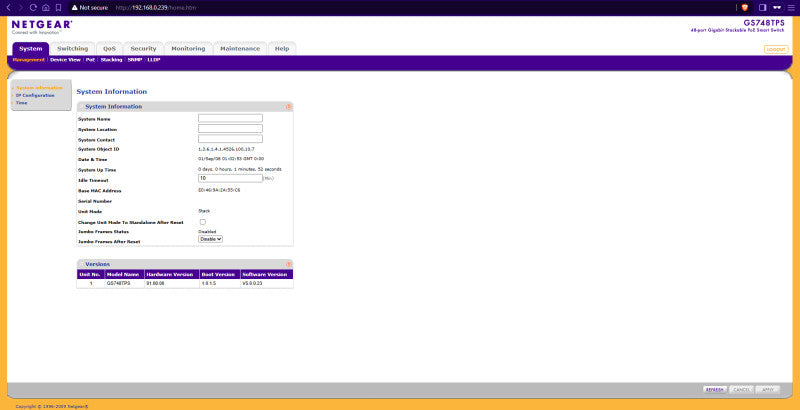Click the REFRESH button at the bottom

pyautogui.click(x=715, y=390)
